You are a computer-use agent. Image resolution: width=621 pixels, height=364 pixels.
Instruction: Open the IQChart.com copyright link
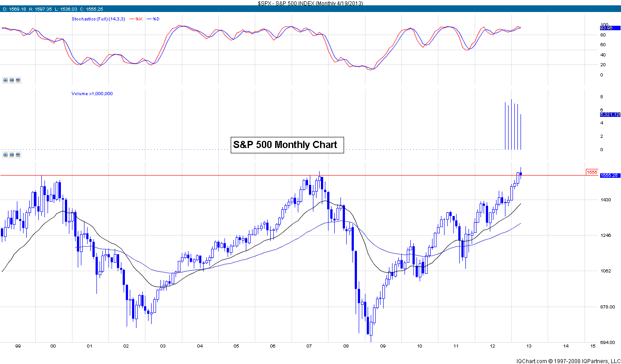tap(568, 360)
